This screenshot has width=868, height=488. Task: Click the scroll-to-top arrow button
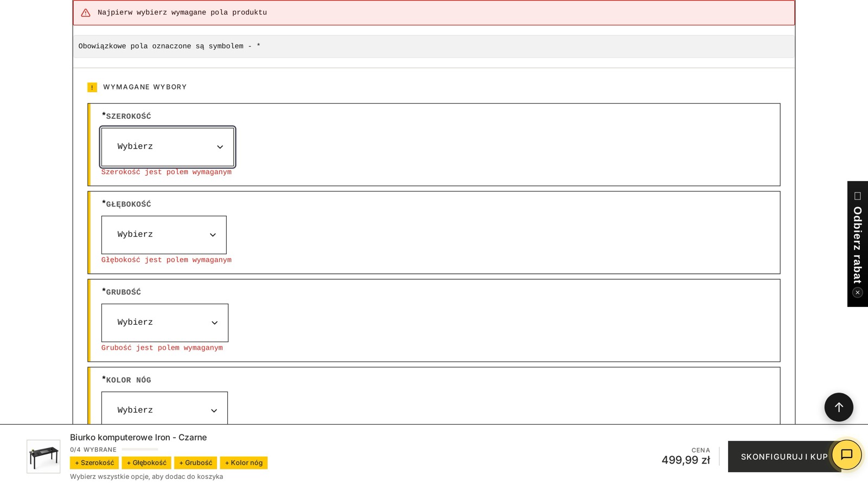point(839,407)
